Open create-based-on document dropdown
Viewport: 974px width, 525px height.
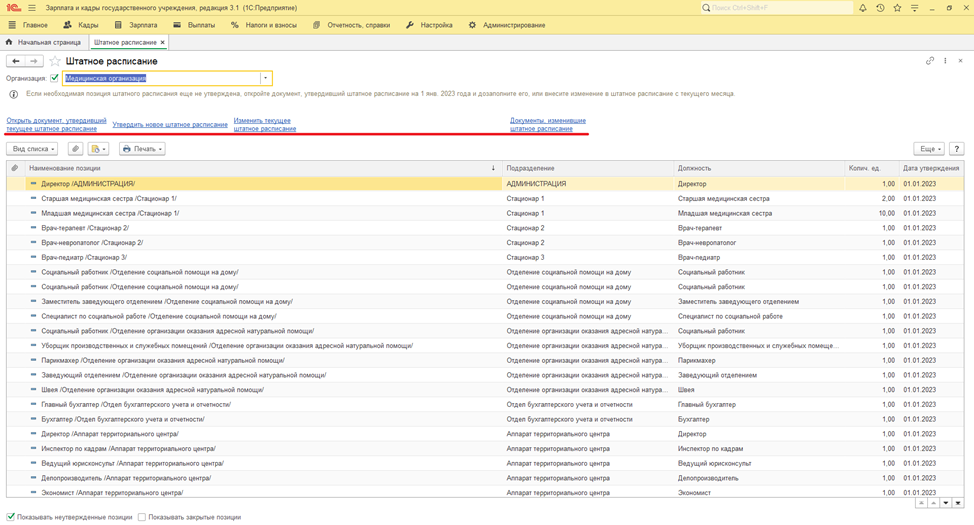[98, 149]
